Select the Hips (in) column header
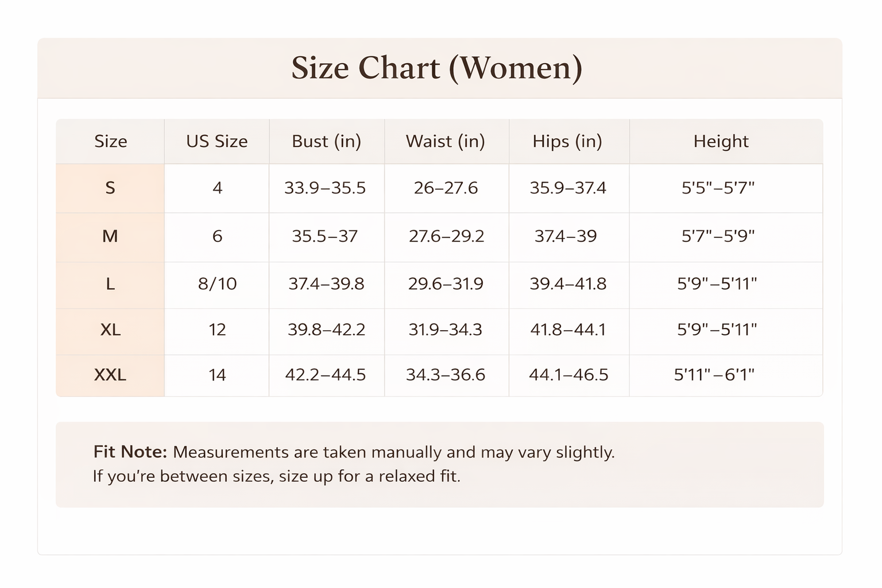 click(x=567, y=141)
